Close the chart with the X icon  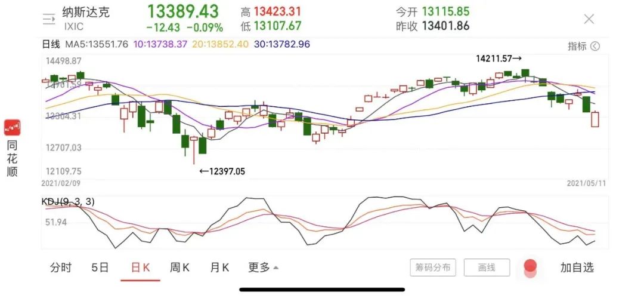[589, 19]
